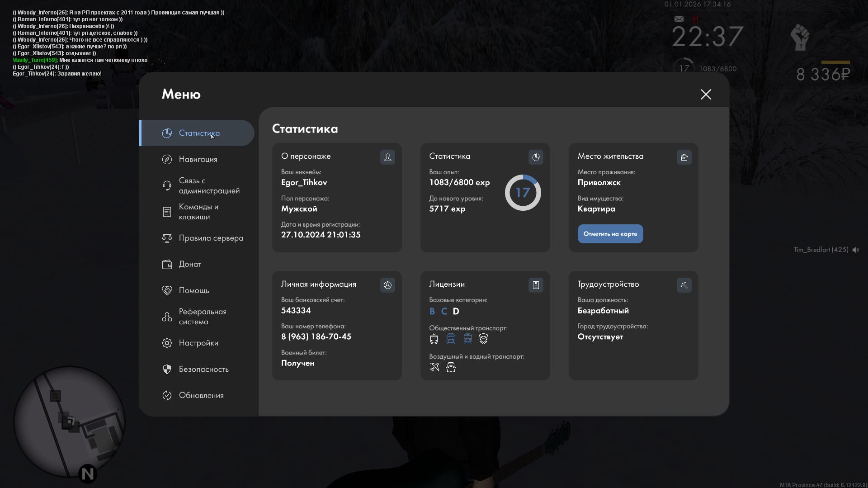The image size is (868, 488).
Task: Click speaker icon next to Tim_Bredfort
Action: pos(856,250)
